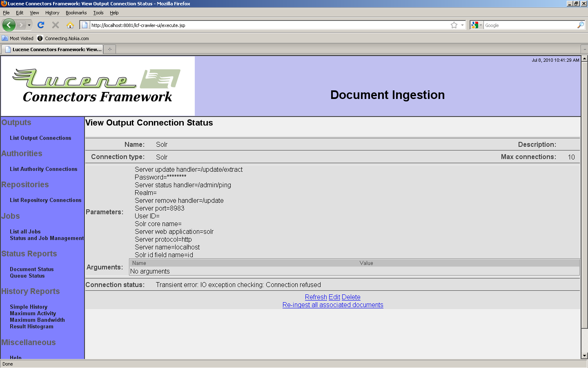Open the back/forward history dropdown arrow
The height and width of the screenshot is (368, 588).
click(29, 25)
